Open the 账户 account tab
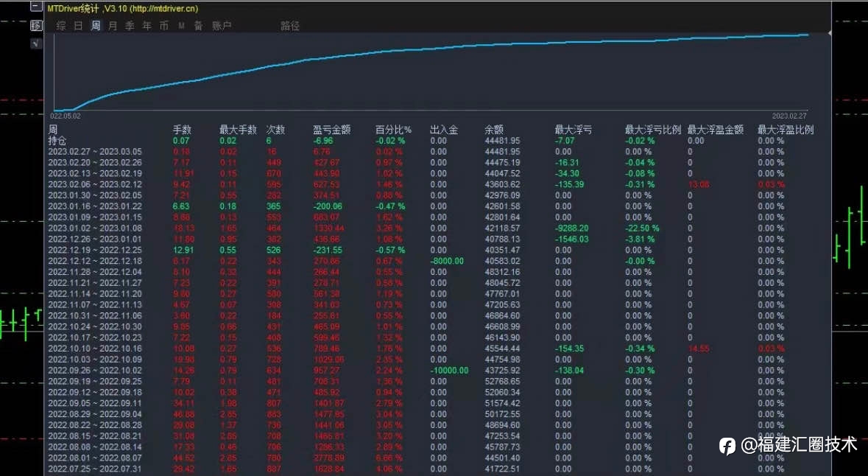The width and height of the screenshot is (868, 476). [x=222, y=26]
